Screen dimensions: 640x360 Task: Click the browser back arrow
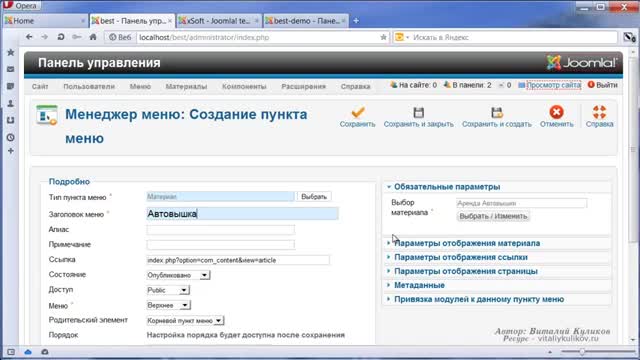pos(29,37)
